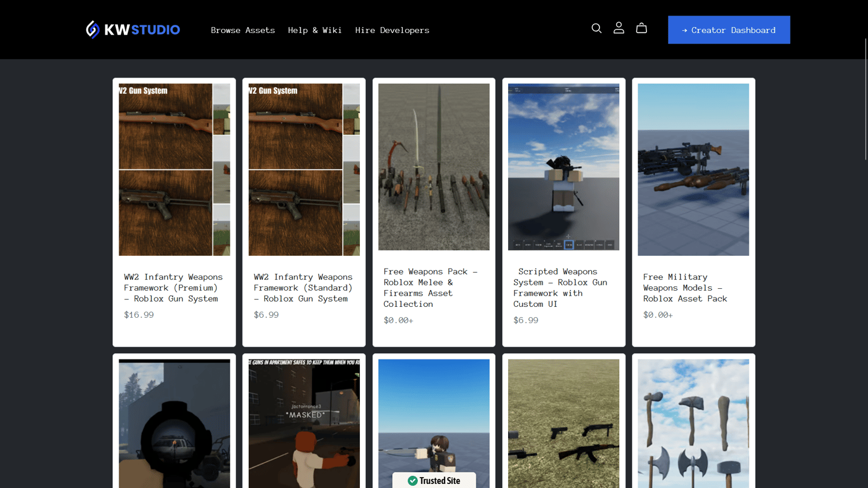This screenshot has width=868, height=488.
Task: Click the Scripted Weapons System character thumbnail
Action: click(x=564, y=167)
